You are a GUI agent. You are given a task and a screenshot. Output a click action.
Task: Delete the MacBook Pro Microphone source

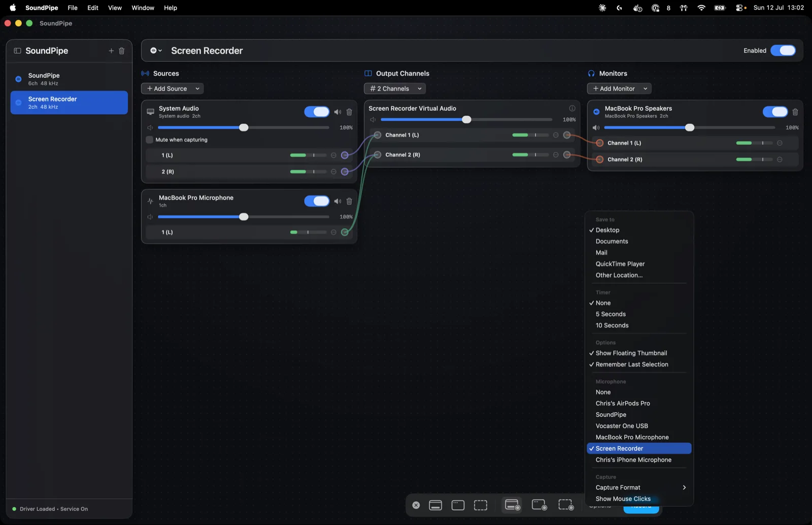point(349,201)
